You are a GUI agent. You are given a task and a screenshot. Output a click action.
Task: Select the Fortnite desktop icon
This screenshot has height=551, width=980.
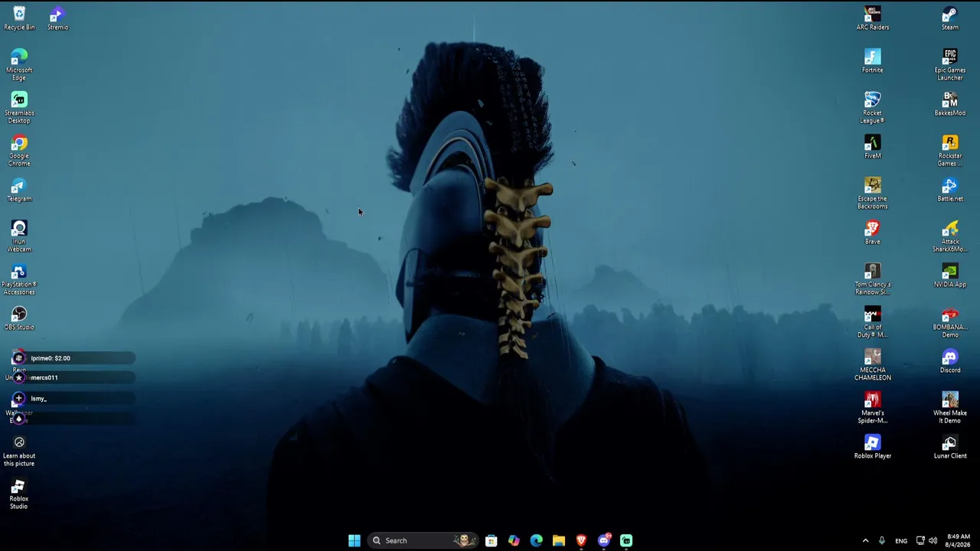pyautogui.click(x=873, y=61)
